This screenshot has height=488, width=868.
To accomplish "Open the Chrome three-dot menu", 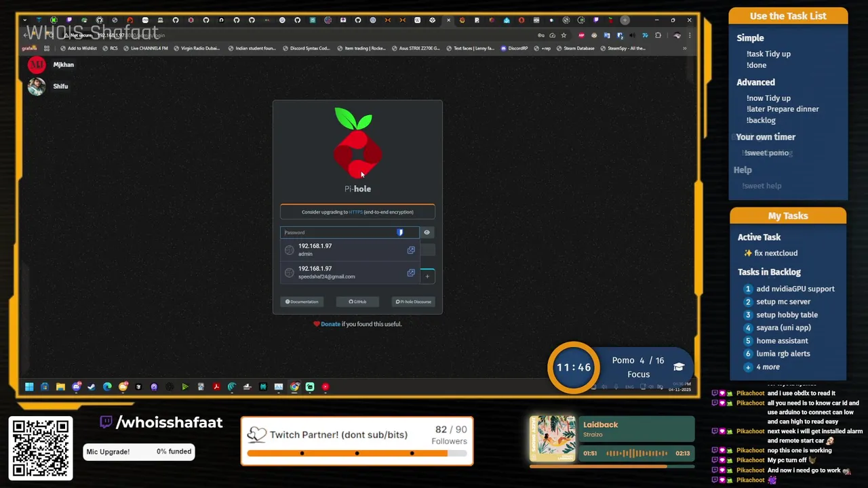I will tap(690, 35).
